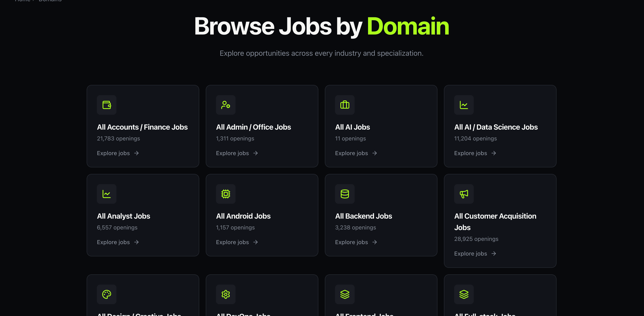The image size is (644, 316).
Task: Select the "All AI Jobs" card title
Action: tap(353, 127)
